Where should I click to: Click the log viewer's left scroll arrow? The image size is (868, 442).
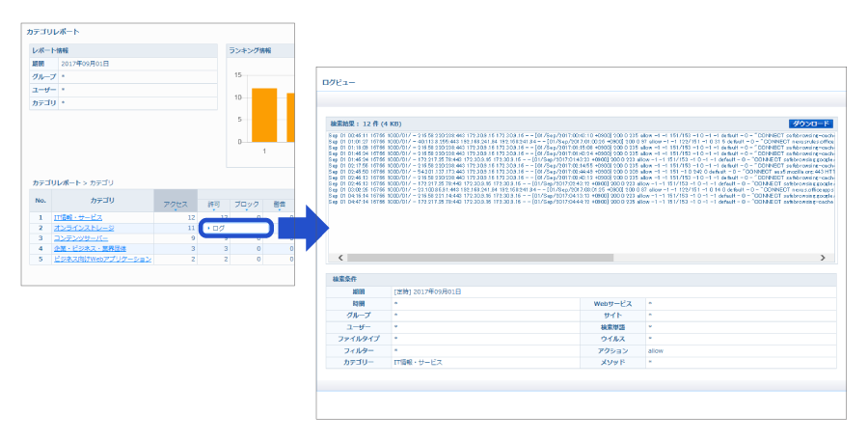point(334,258)
